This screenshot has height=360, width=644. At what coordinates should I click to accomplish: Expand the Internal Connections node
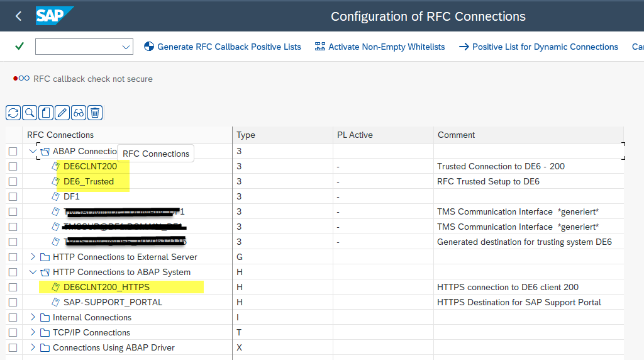point(33,317)
